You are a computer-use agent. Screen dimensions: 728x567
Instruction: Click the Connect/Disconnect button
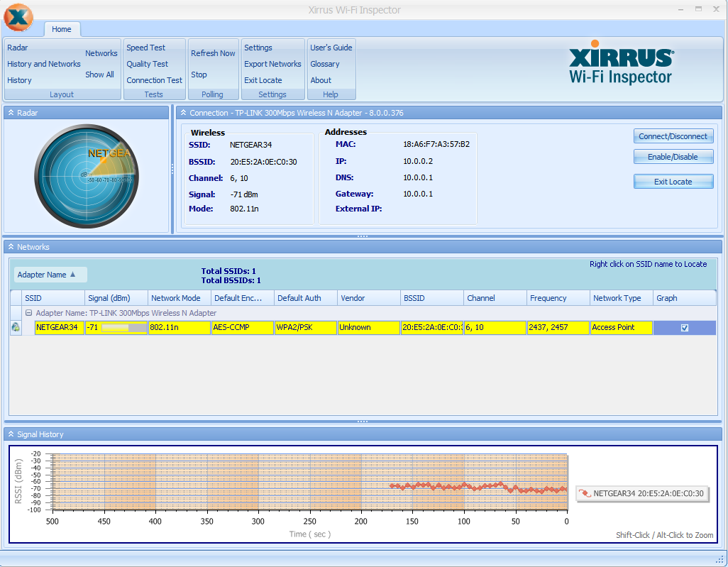tap(673, 136)
